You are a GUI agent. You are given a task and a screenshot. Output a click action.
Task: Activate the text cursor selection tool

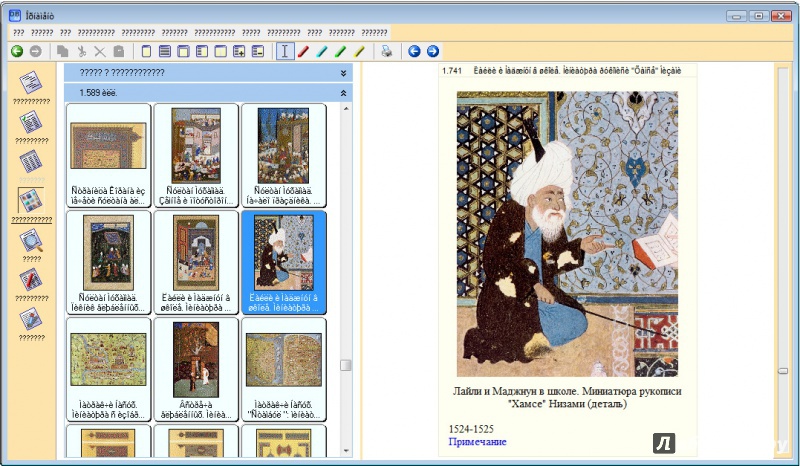click(x=285, y=51)
